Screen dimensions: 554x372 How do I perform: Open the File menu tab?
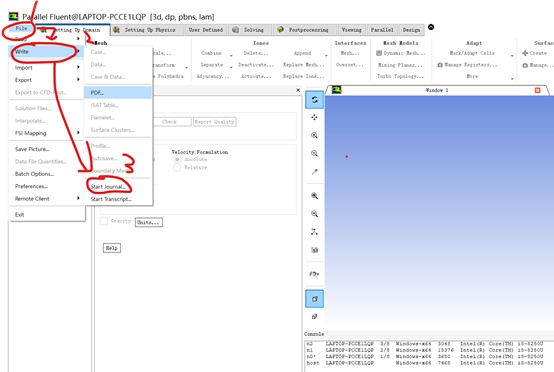[21, 28]
